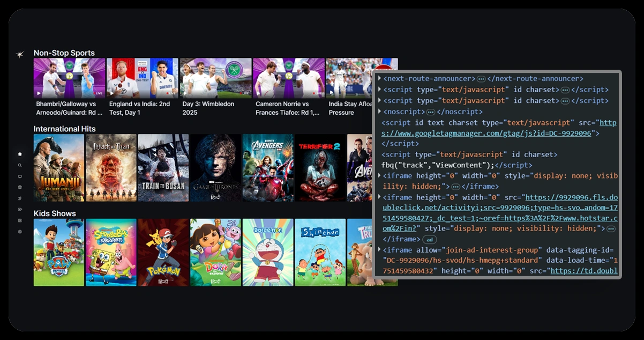Expand the join-ad-interest-group iframe node

(x=380, y=250)
